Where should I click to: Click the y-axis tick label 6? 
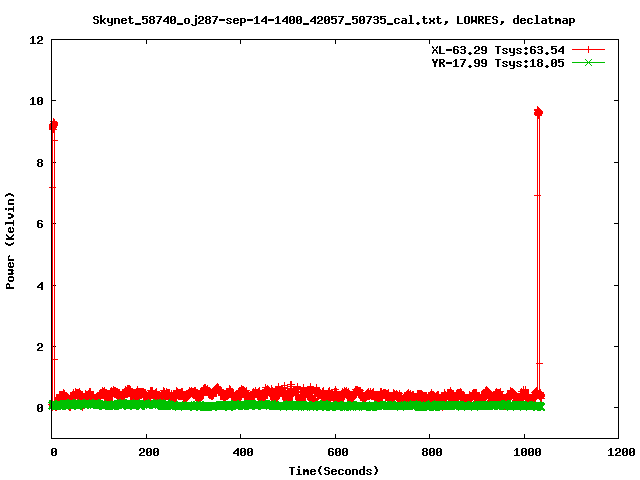[x=40, y=224]
